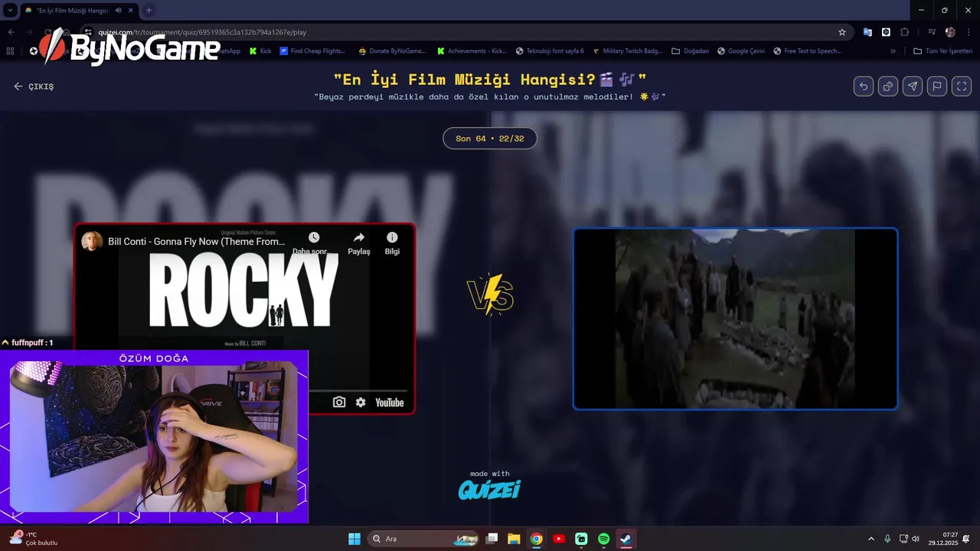The height and width of the screenshot is (551, 980).
Task: Open video settings gear icon
Action: coord(361,403)
